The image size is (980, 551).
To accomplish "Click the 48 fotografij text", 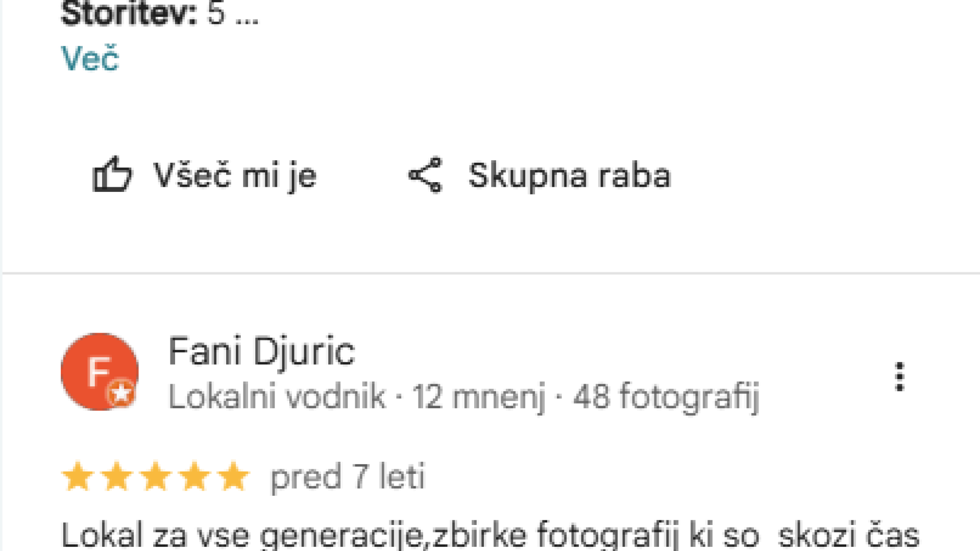I will click(x=666, y=396).
